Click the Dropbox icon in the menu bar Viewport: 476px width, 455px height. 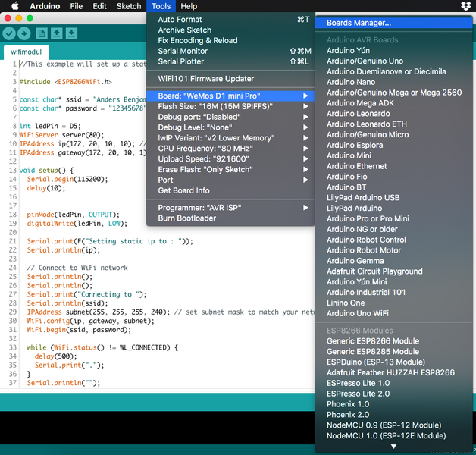tap(465, 6)
